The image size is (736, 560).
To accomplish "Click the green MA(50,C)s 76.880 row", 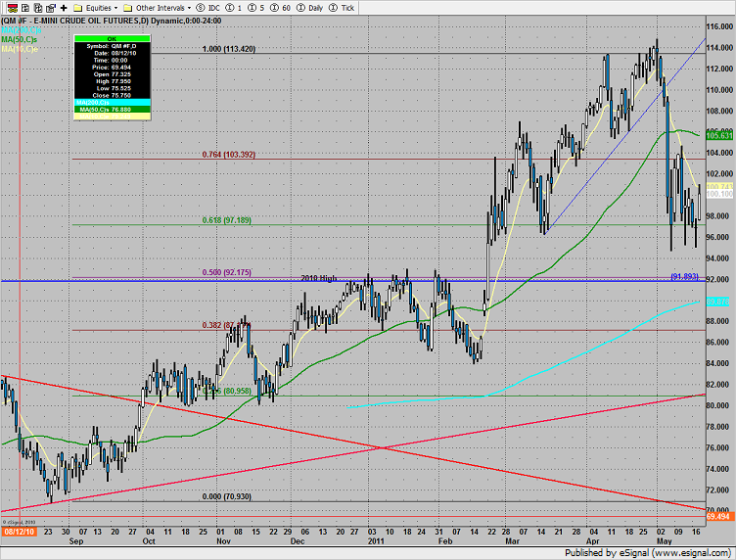I will (x=113, y=110).
